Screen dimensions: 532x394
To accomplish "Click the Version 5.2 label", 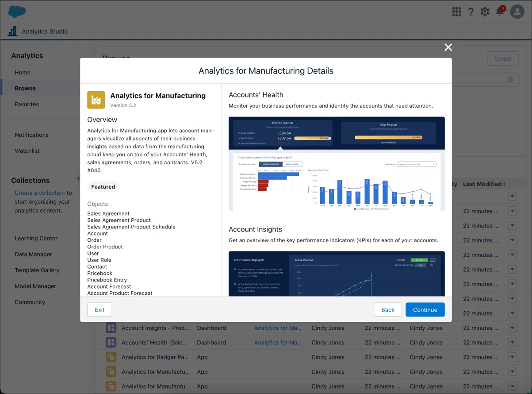I will tap(123, 105).
